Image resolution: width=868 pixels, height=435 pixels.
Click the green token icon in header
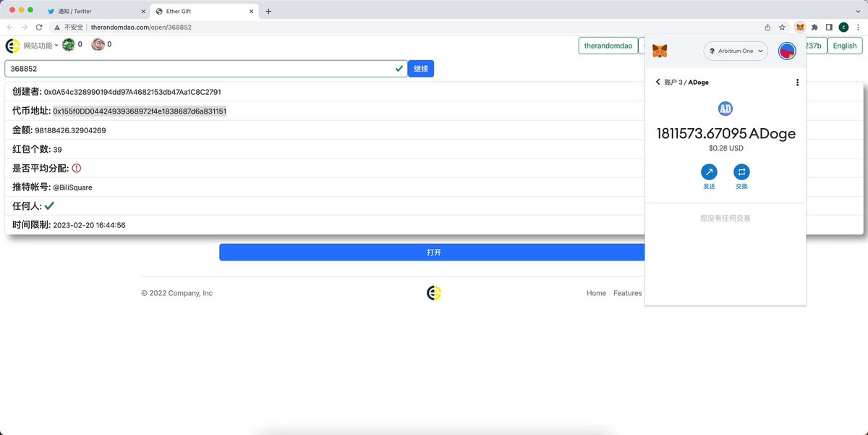click(68, 45)
